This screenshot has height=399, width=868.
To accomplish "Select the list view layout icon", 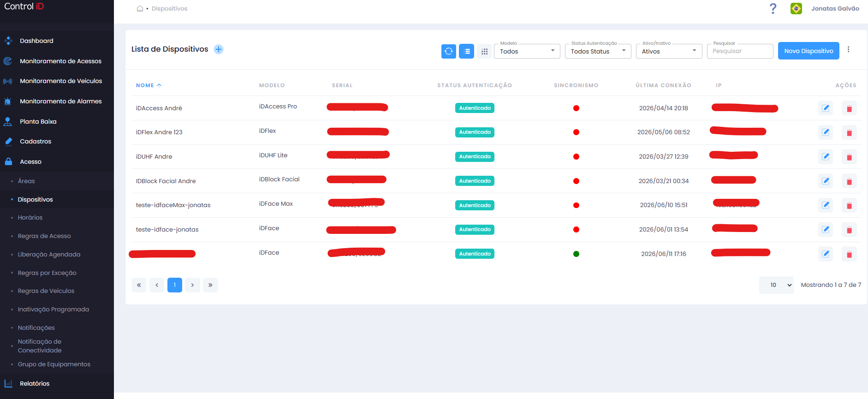I will tap(466, 51).
